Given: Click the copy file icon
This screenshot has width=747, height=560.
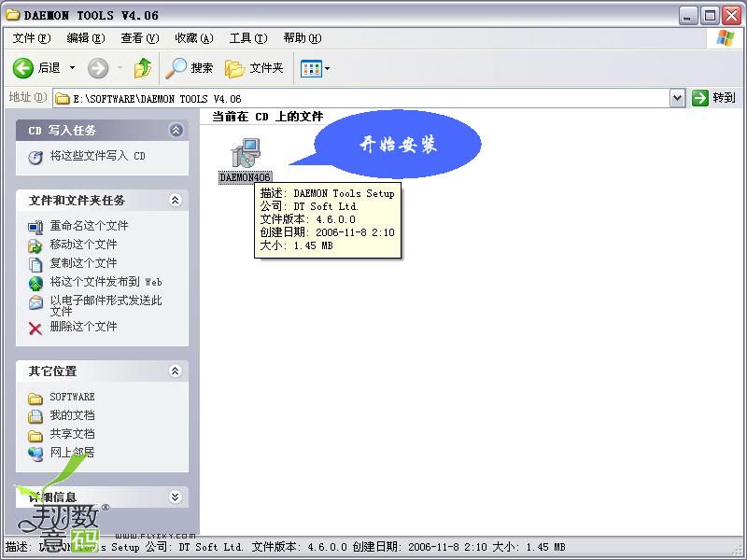Looking at the screenshot, I should (x=35, y=265).
